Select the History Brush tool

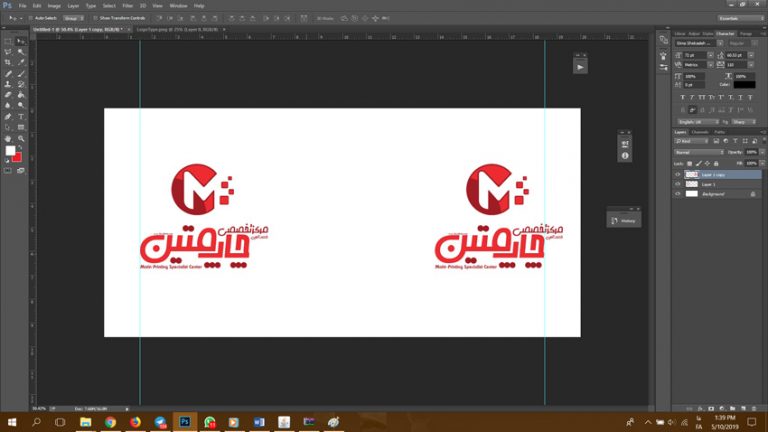tap(21, 84)
